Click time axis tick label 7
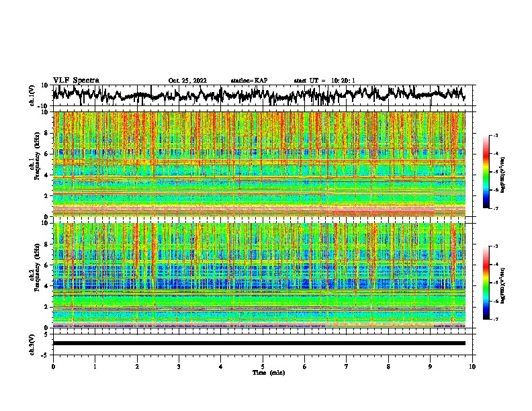 [x=347, y=367]
